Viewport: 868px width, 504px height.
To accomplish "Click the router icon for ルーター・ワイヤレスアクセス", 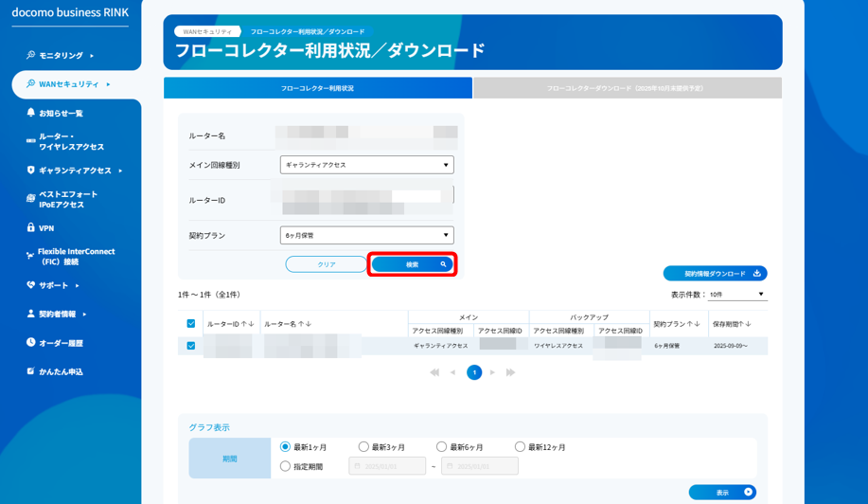I will 30,141.
